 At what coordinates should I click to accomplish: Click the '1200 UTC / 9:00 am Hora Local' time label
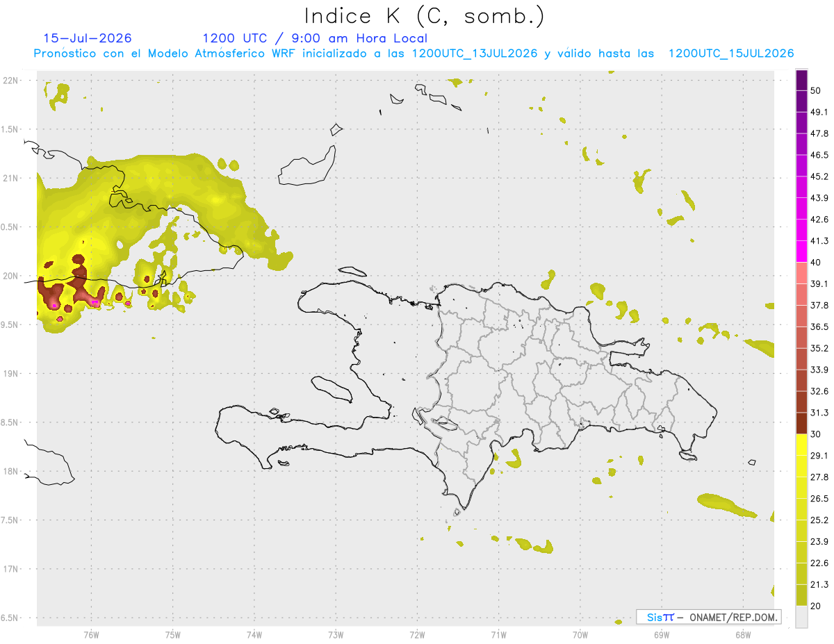tap(315, 38)
